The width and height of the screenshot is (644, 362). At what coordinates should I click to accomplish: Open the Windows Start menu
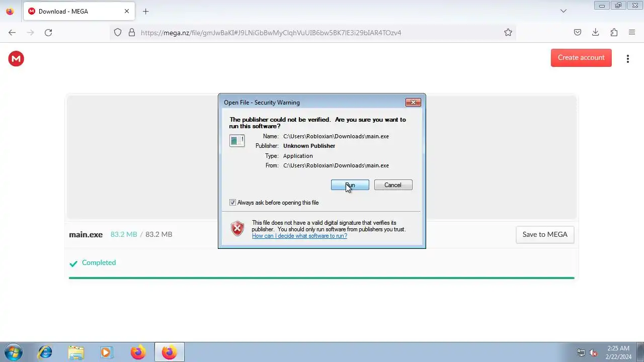click(x=13, y=352)
